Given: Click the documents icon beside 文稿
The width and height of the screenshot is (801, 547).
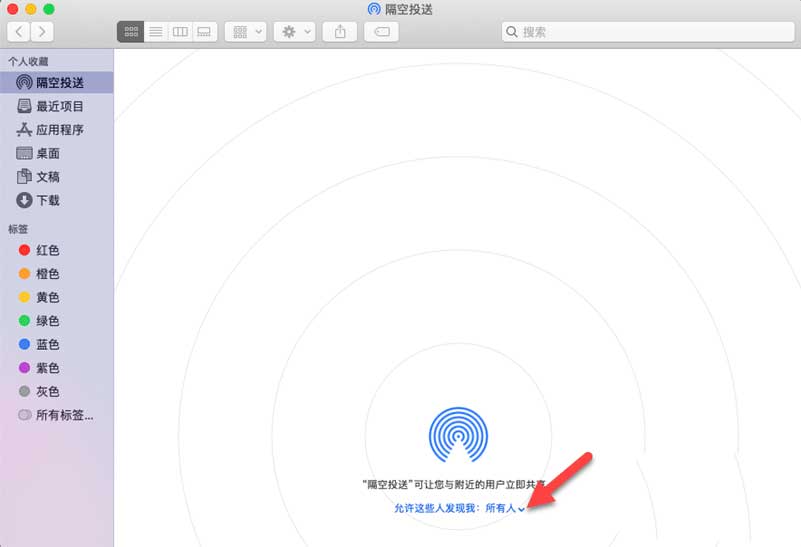Looking at the screenshot, I should (24, 176).
